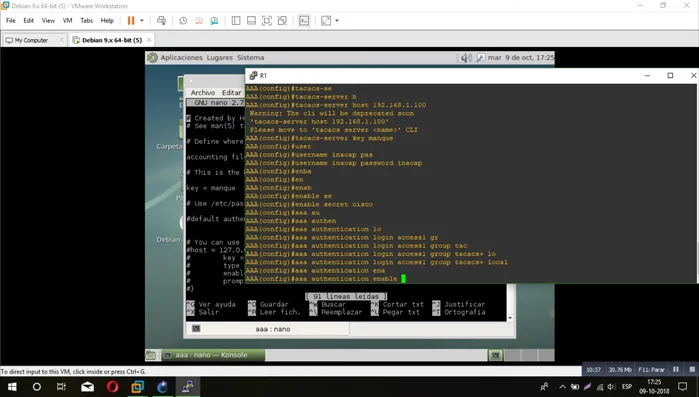Click the new tab icon in Konsole tab bar
Viewport: 699px width, 397px height.
pyautogui.click(x=196, y=329)
